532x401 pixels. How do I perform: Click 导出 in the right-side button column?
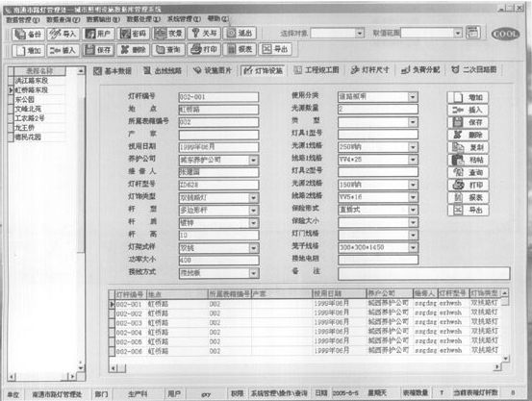[x=468, y=211]
